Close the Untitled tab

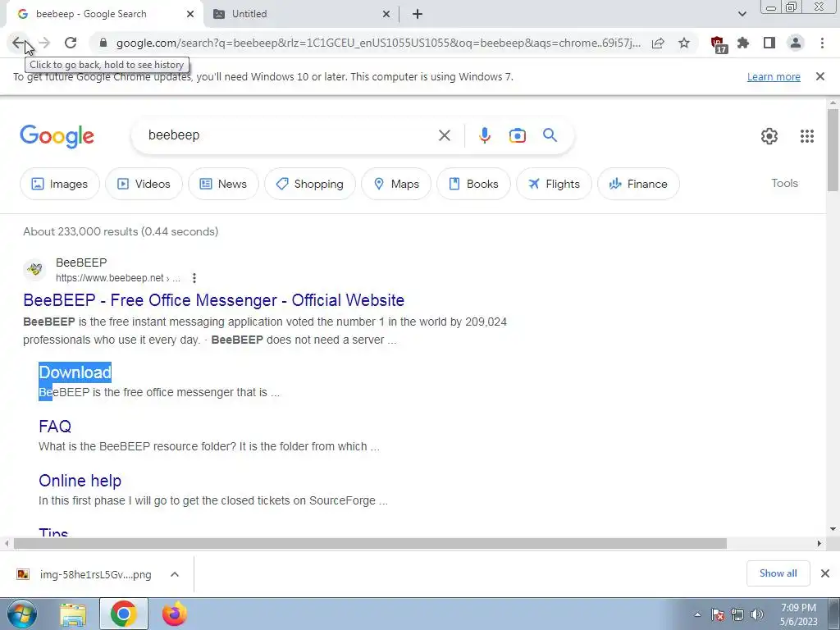[x=386, y=14]
